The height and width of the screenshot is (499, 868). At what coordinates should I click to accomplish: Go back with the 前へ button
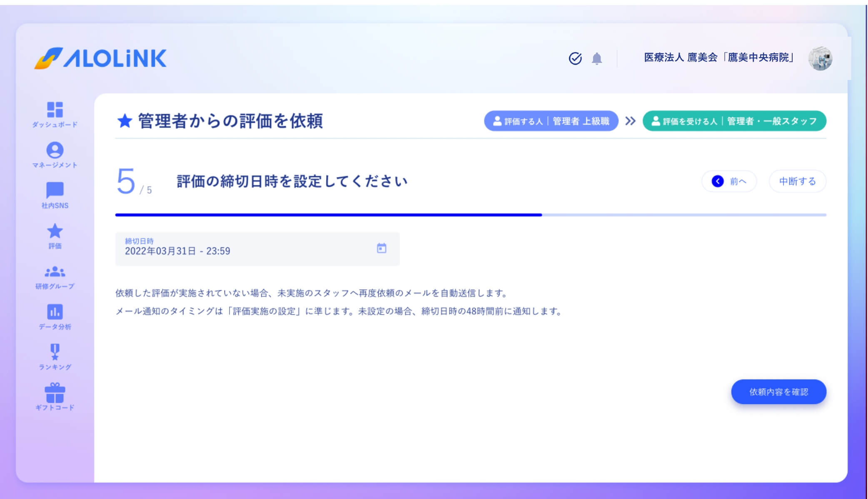pos(729,181)
